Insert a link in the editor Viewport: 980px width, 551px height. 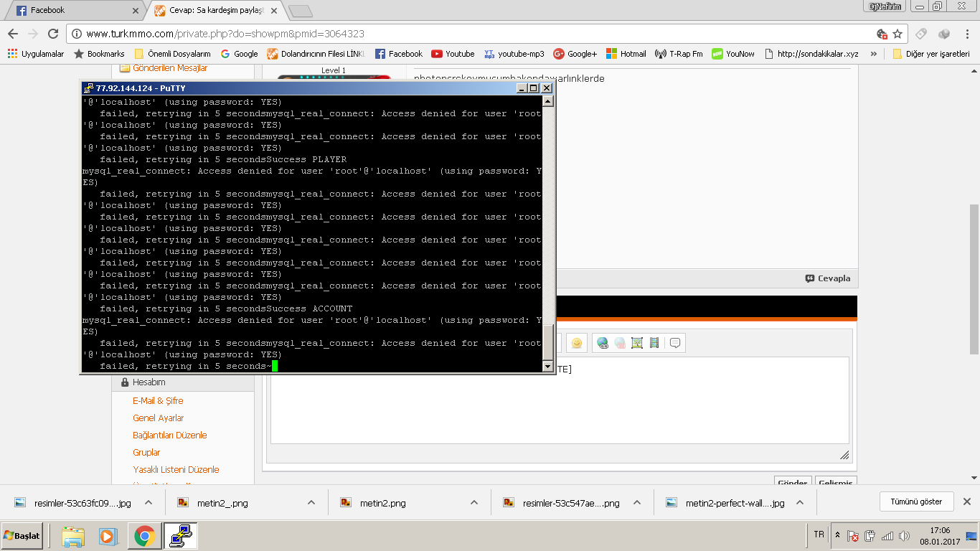(603, 343)
